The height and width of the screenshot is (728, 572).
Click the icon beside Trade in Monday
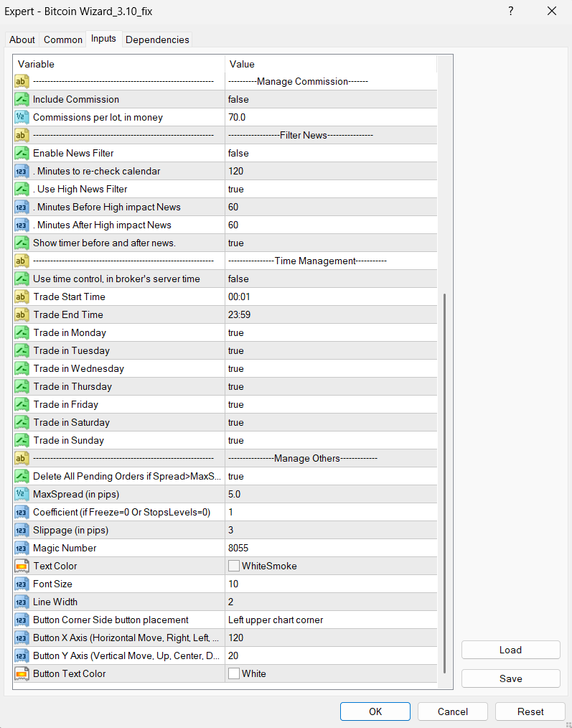coord(22,333)
